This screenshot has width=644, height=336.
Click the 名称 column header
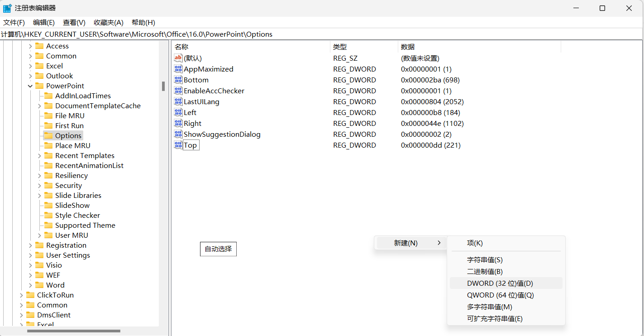coord(251,47)
